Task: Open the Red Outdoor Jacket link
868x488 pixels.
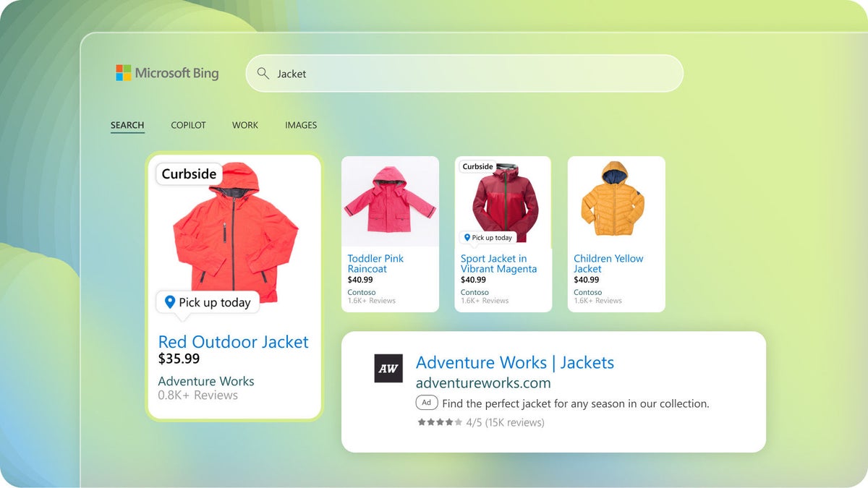Action: pos(233,342)
